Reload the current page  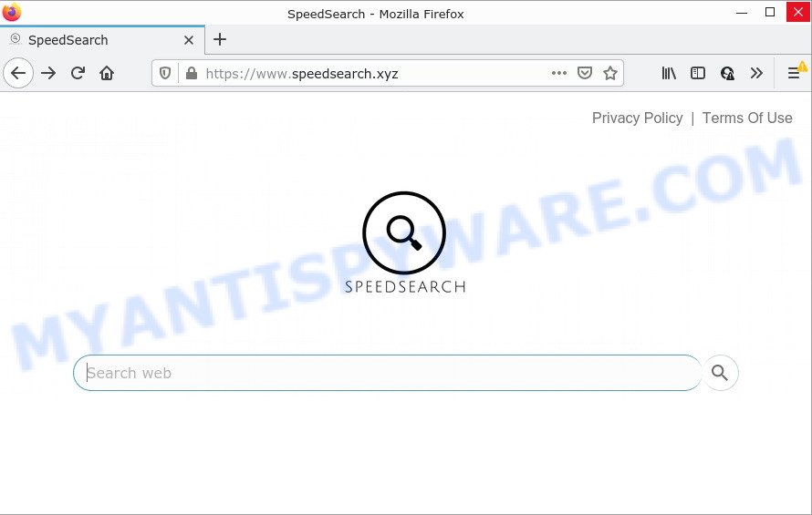coord(78,73)
